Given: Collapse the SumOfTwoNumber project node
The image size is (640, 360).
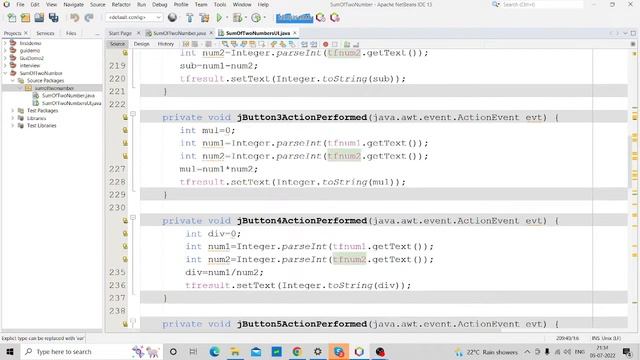Looking at the screenshot, I should point(5,73).
